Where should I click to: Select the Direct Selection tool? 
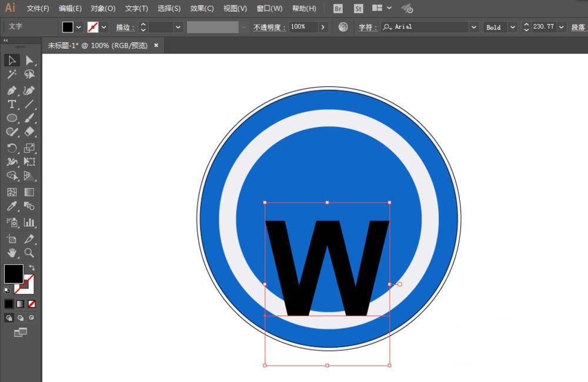(x=29, y=61)
